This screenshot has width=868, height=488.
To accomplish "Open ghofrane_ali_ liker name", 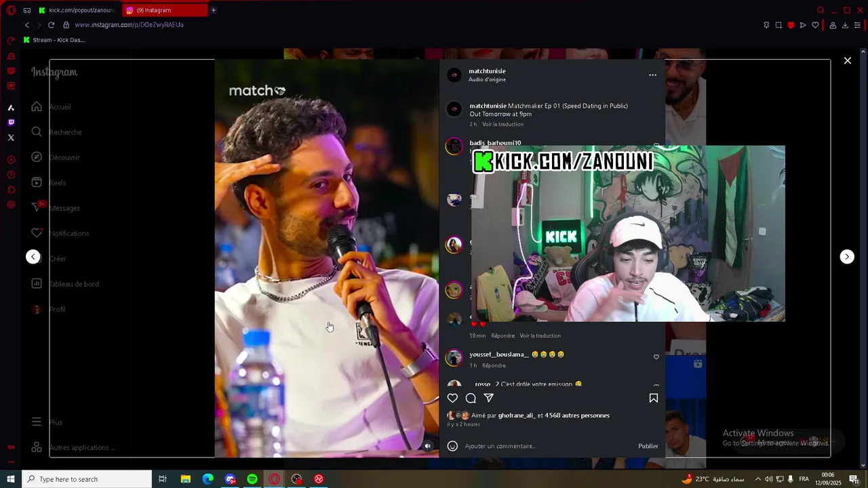I will [x=517, y=415].
